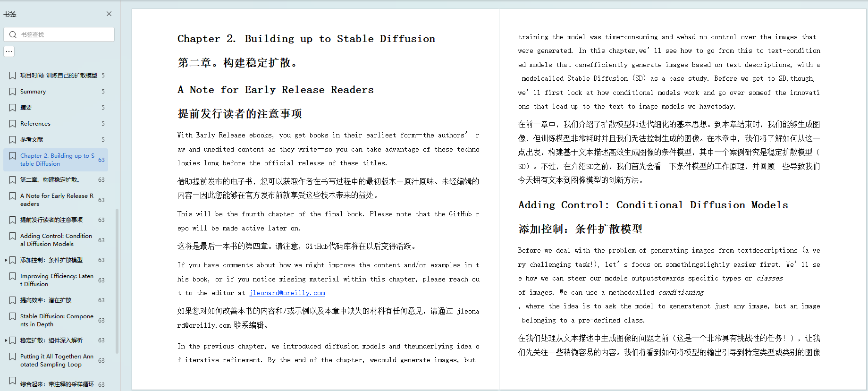Click bookmark icon beside Summary

pyautogui.click(x=13, y=92)
